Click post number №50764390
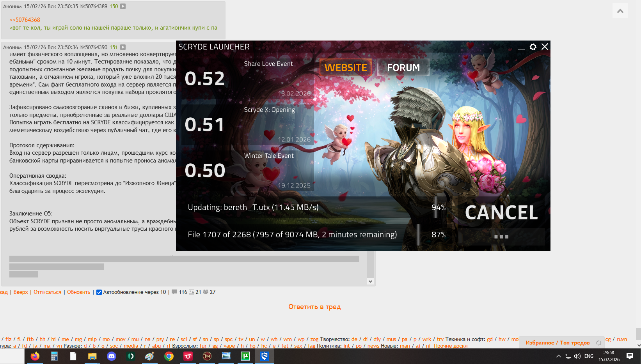 [x=94, y=47]
